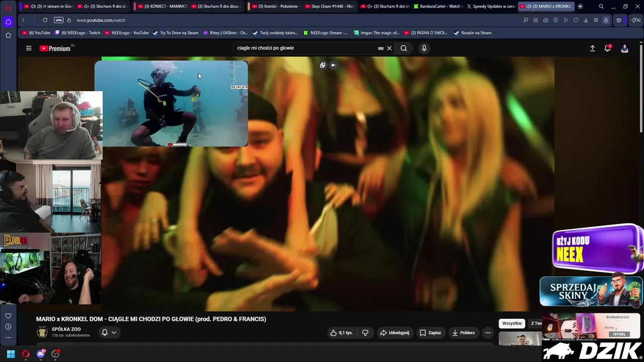Image resolution: width=644 pixels, height=362 pixels.
Task: Open Discord from the taskbar
Action: pos(41,354)
